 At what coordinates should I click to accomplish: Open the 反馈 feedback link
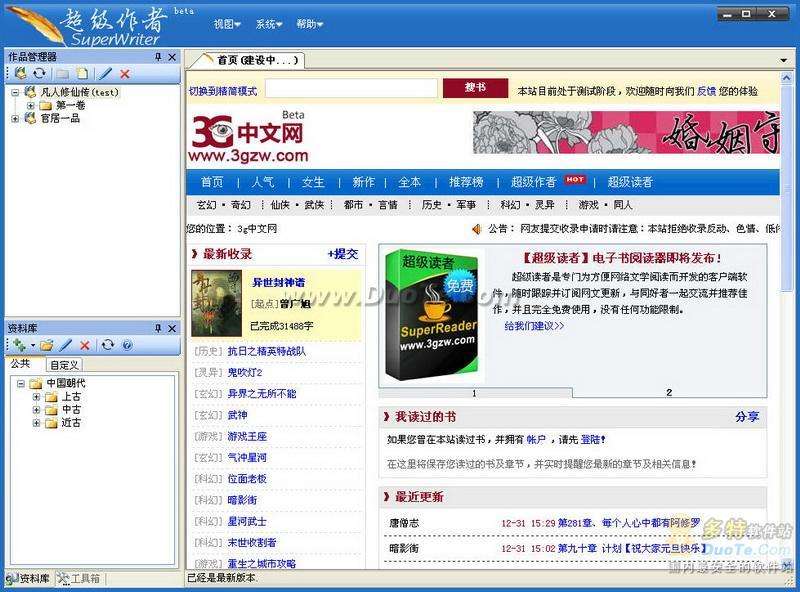pyautogui.click(x=707, y=91)
